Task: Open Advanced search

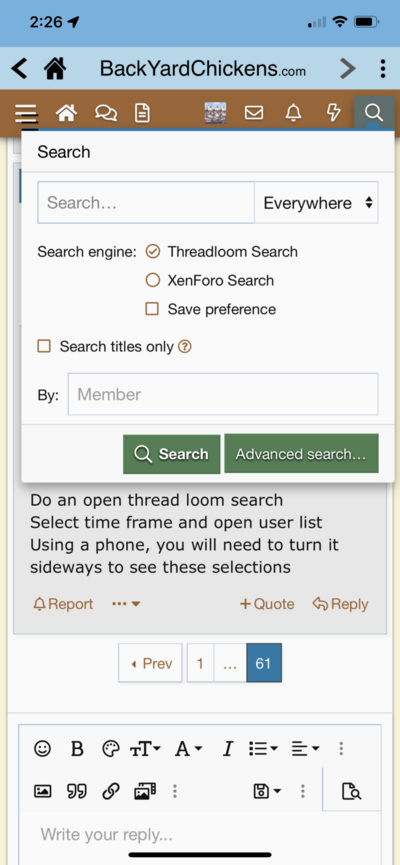Action: [x=301, y=453]
